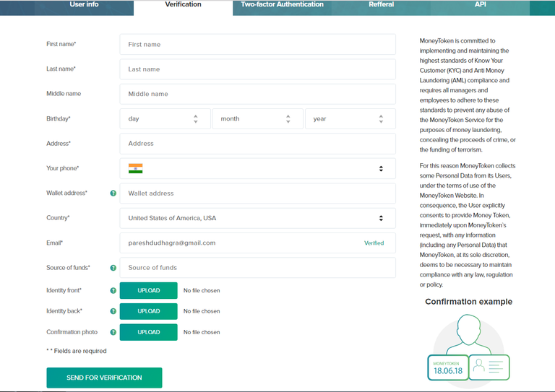Click the 'Confirmation example' heading
The height and width of the screenshot is (392, 555).
pyautogui.click(x=468, y=302)
